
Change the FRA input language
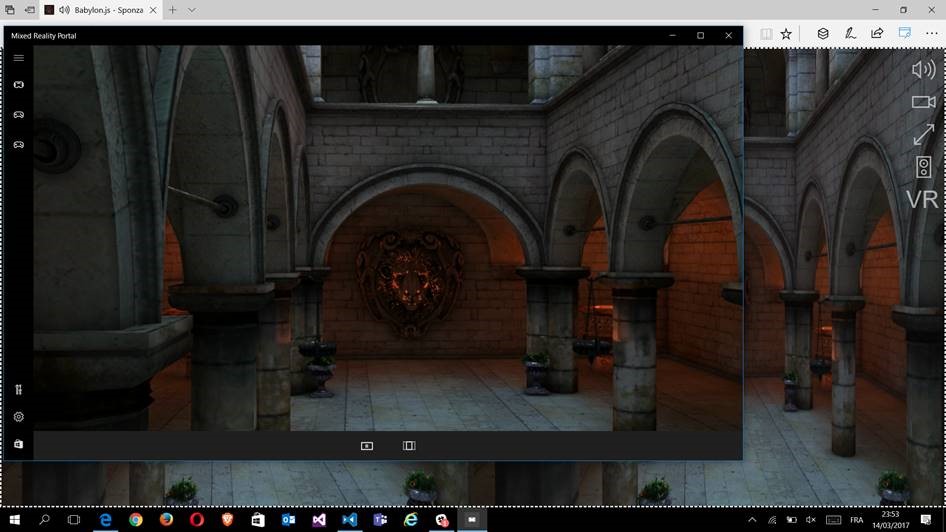click(x=857, y=520)
